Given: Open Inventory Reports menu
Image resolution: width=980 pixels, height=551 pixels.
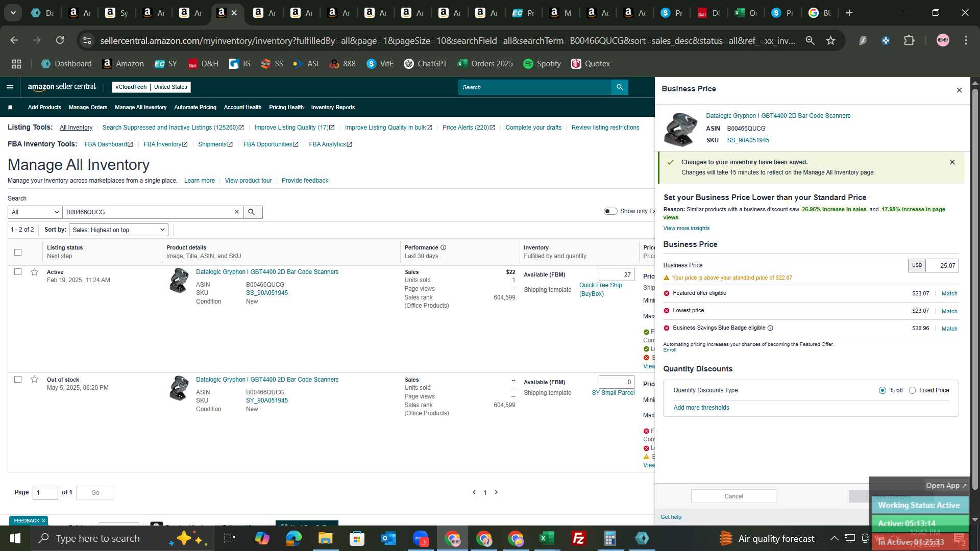Looking at the screenshot, I should 333,108.
